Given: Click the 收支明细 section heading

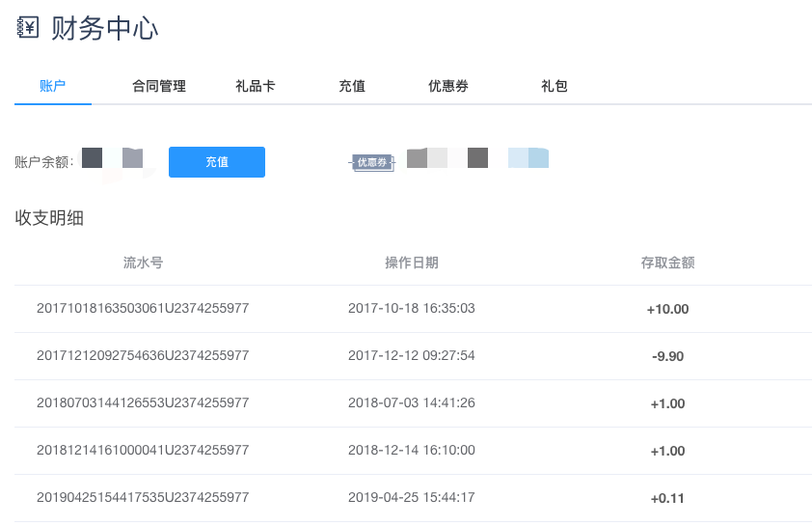Looking at the screenshot, I should 49,218.
